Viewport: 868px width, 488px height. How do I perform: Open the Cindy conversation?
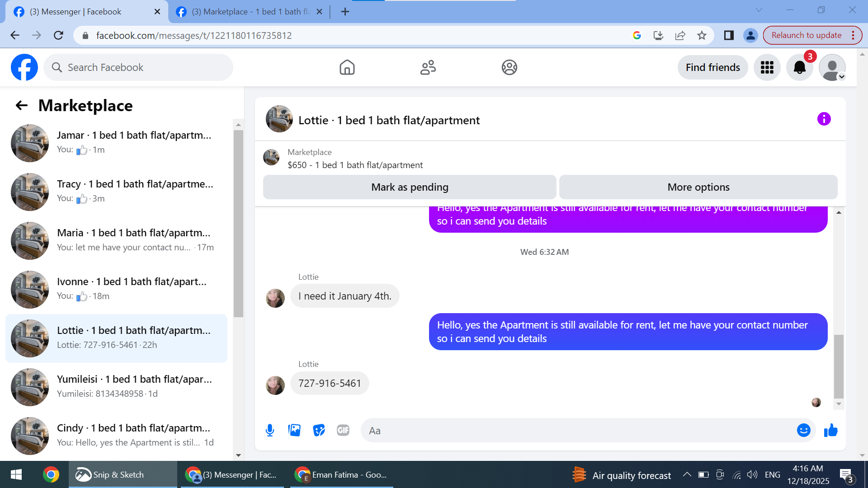coord(116,436)
